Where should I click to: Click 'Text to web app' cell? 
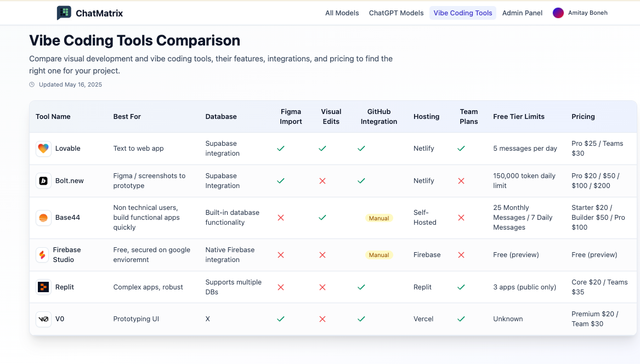pyautogui.click(x=138, y=149)
